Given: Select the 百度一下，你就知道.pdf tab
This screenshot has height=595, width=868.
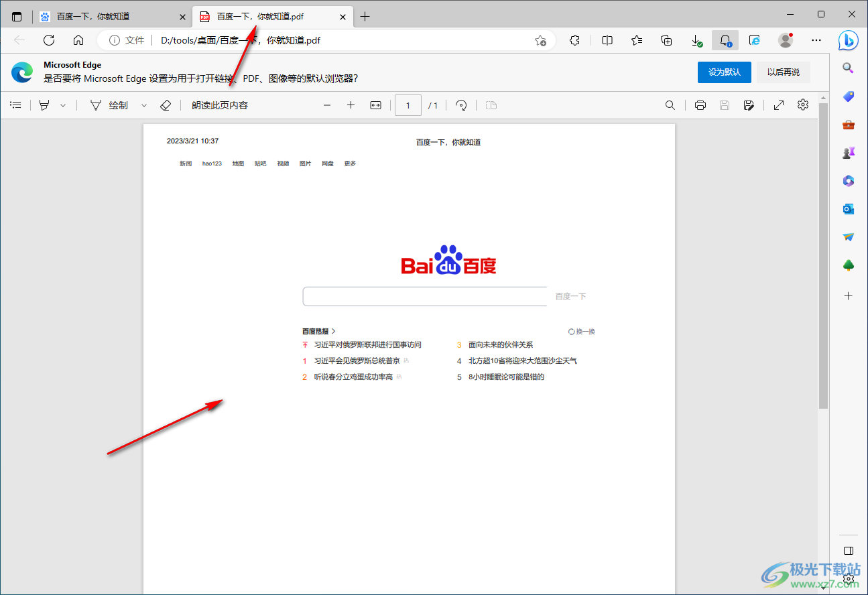Looking at the screenshot, I should pos(273,17).
